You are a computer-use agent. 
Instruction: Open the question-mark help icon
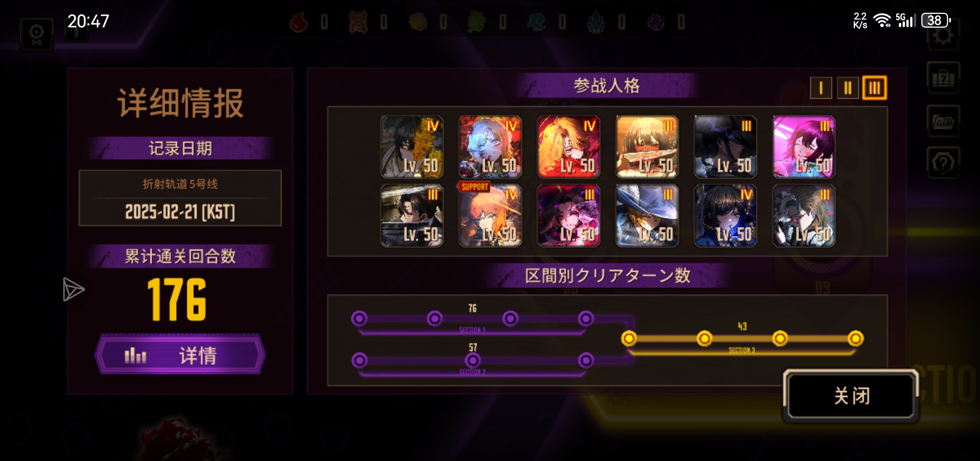[x=943, y=163]
